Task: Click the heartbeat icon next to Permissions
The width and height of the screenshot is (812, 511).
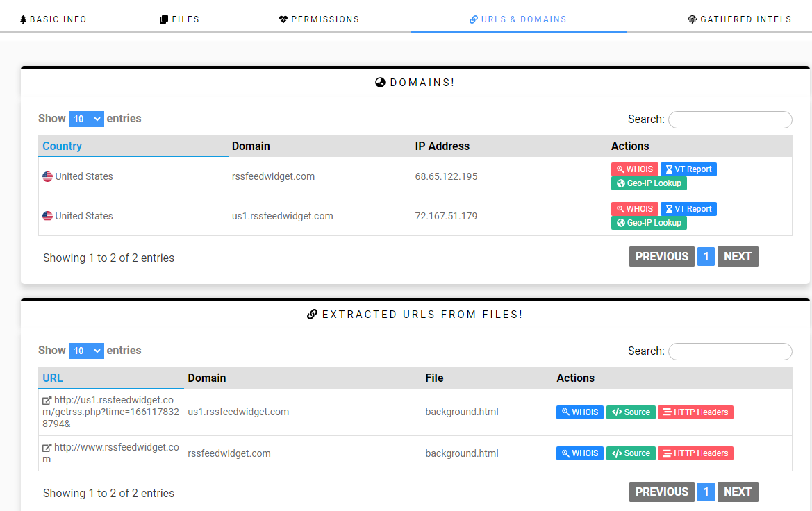Action: point(283,19)
